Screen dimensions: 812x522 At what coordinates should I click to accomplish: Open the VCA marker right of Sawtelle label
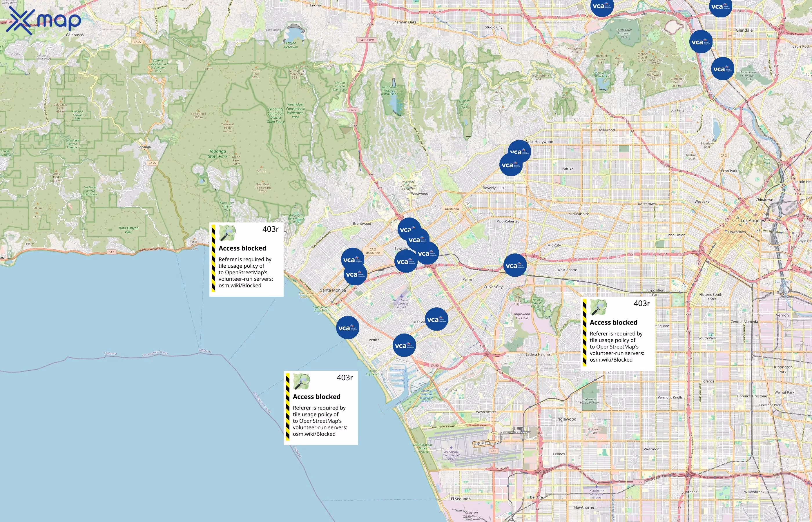pyautogui.click(x=427, y=253)
